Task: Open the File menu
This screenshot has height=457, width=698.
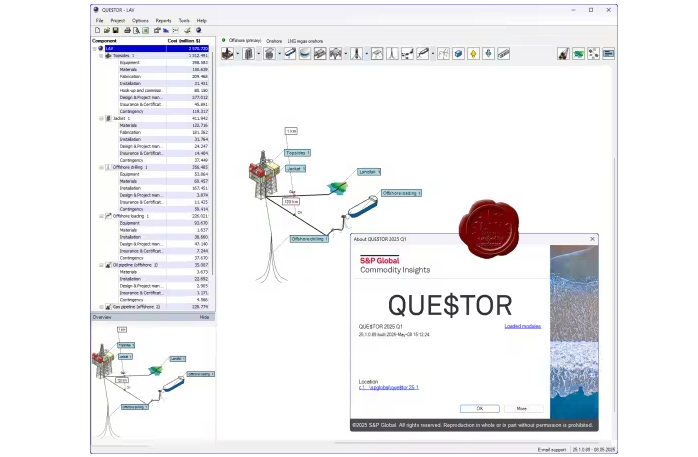Action: [100, 20]
